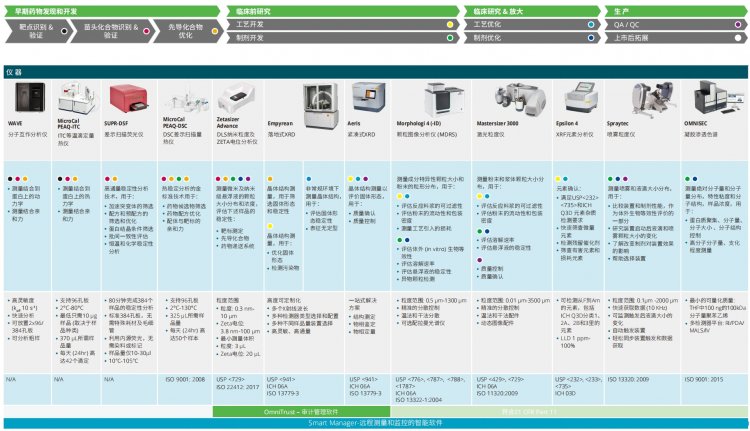Viewport: 750px width, 431px height.
Task: Click the Spraytec name label
Action: 618,123
